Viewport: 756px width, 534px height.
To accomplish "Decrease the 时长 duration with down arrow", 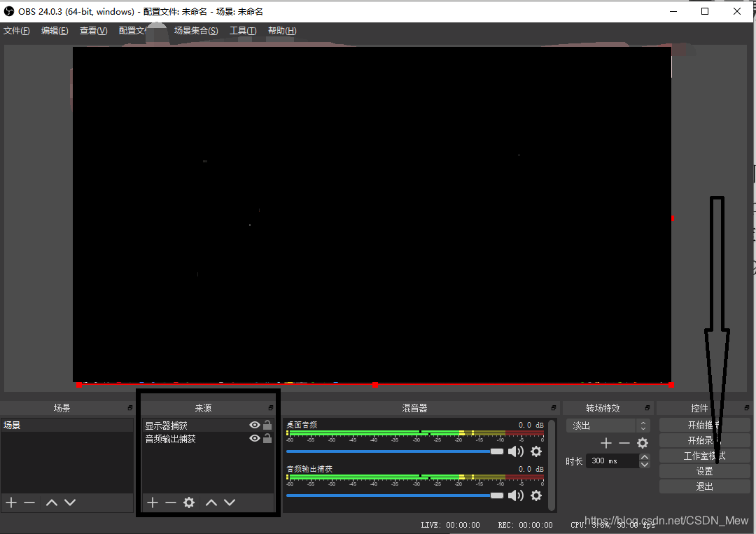I will (x=645, y=465).
